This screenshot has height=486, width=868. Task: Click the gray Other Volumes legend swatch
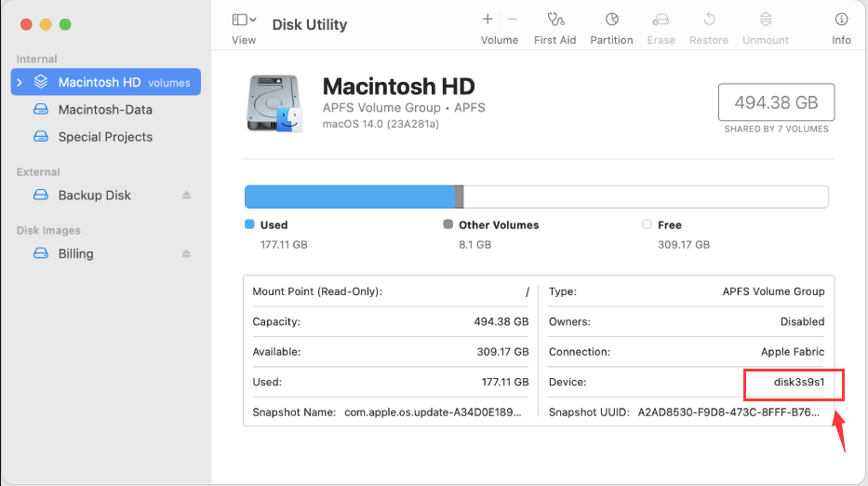point(447,224)
